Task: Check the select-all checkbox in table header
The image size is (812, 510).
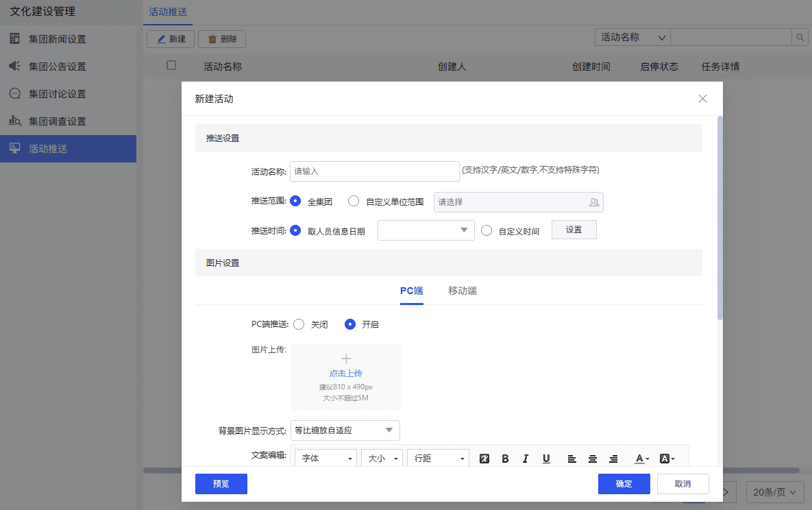Action: coord(171,65)
